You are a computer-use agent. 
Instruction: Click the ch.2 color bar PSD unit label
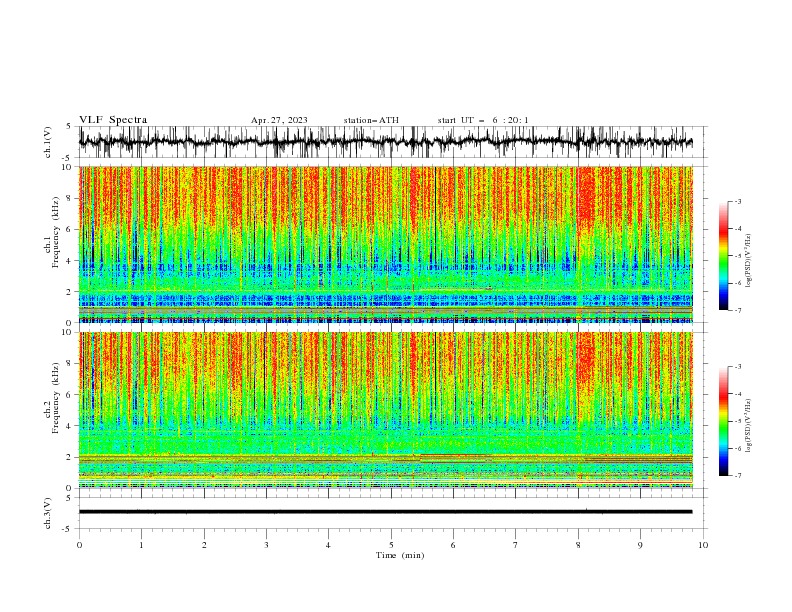click(749, 426)
